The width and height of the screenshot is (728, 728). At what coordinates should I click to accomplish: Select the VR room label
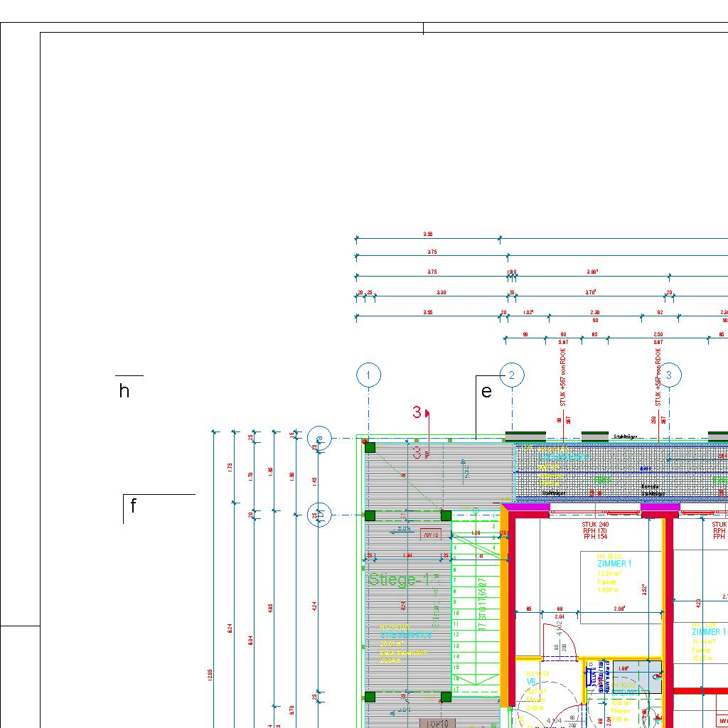pyautogui.click(x=531, y=681)
